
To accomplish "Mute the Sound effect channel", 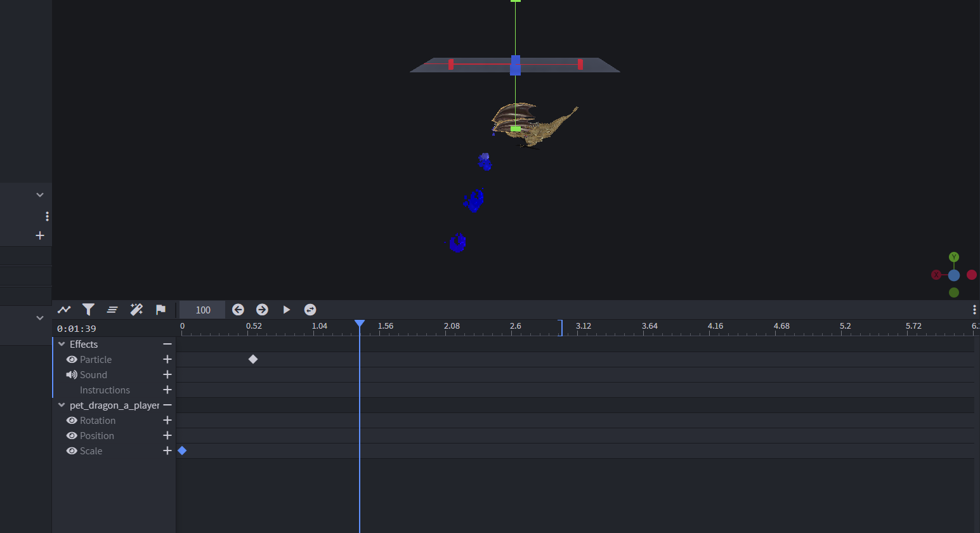I will pyautogui.click(x=72, y=375).
